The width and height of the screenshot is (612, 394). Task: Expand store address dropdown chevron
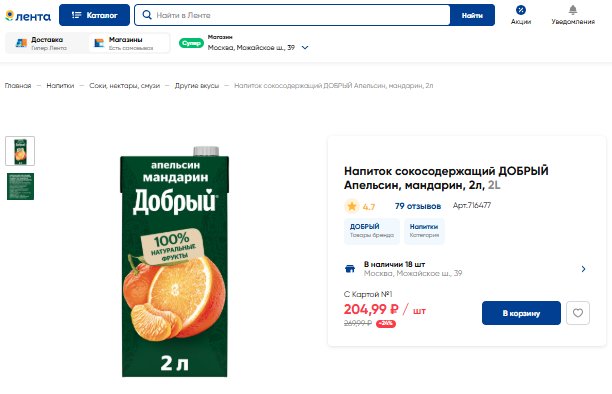[305, 48]
